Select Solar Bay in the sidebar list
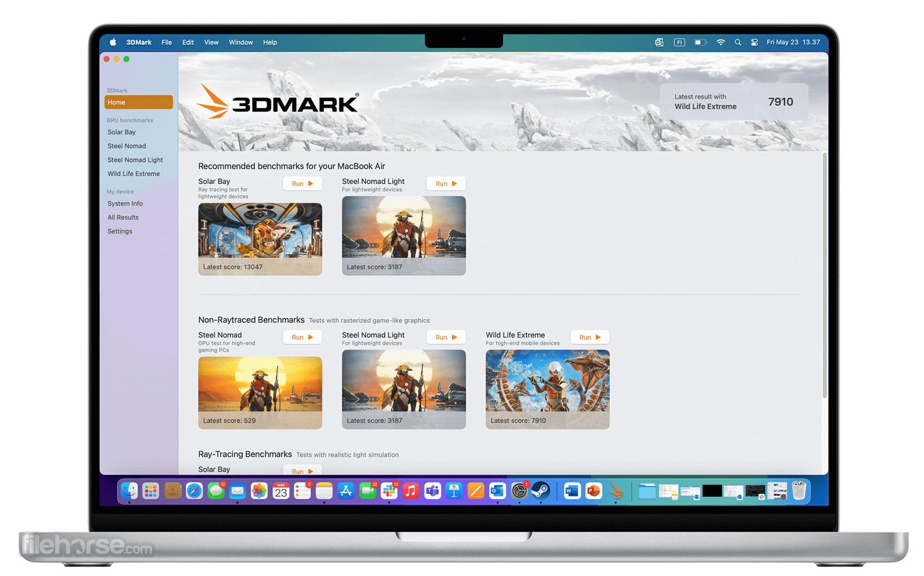Image resolution: width=924 pixels, height=576 pixels. tap(121, 132)
